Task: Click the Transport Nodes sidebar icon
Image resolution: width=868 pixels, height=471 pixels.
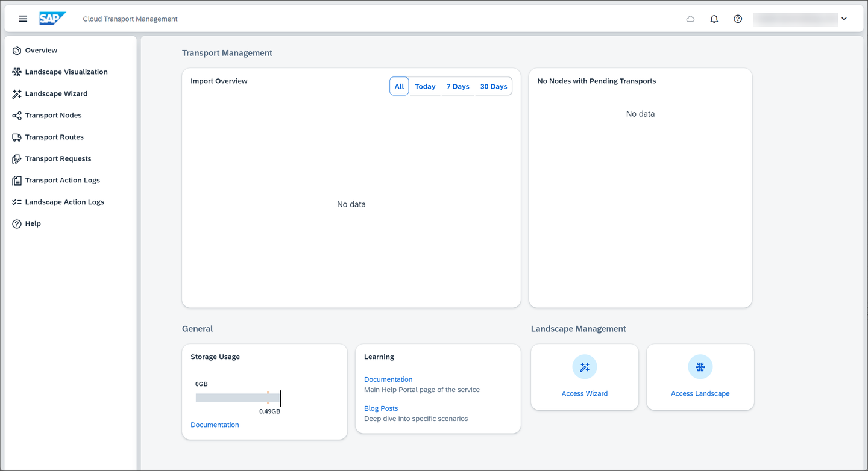Action: coord(17,116)
